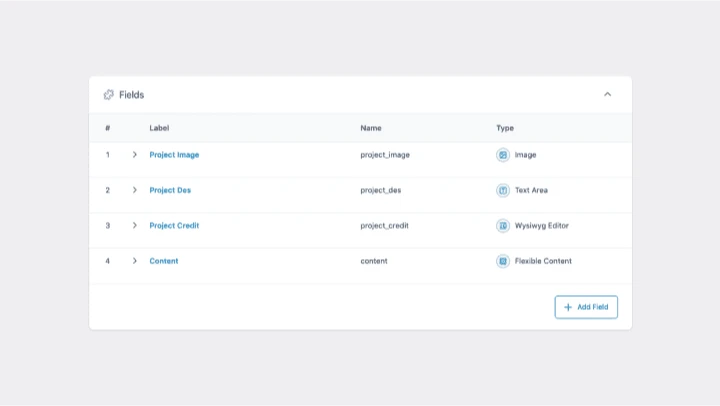The image size is (720, 406).
Task: Click the Text Area type icon
Action: [503, 190]
